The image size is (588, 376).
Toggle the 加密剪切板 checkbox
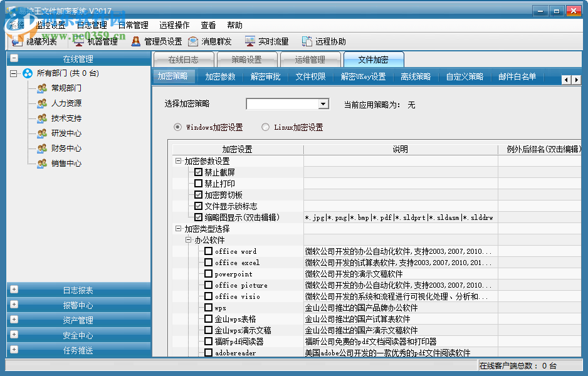click(198, 194)
